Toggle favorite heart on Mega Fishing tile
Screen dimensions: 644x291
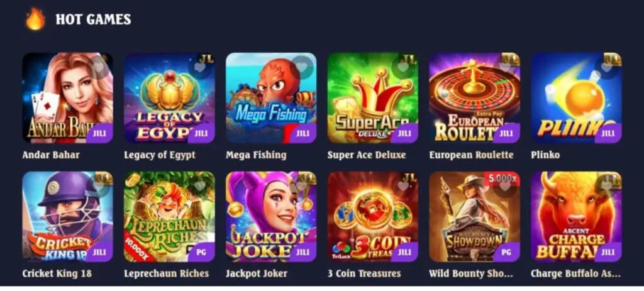pyautogui.click(x=302, y=67)
